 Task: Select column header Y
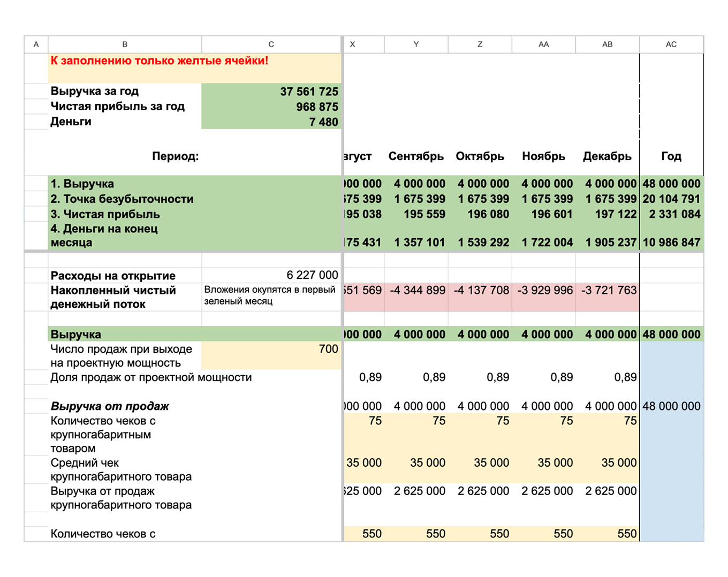(x=416, y=44)
